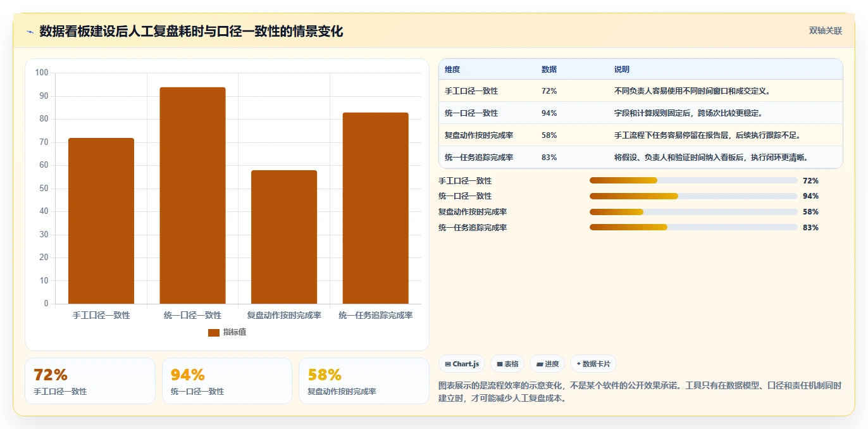This screenshot has height=429, width=868.
Task: Click the 统一口径一致性 94% progress bar
Action: (693, 196)
